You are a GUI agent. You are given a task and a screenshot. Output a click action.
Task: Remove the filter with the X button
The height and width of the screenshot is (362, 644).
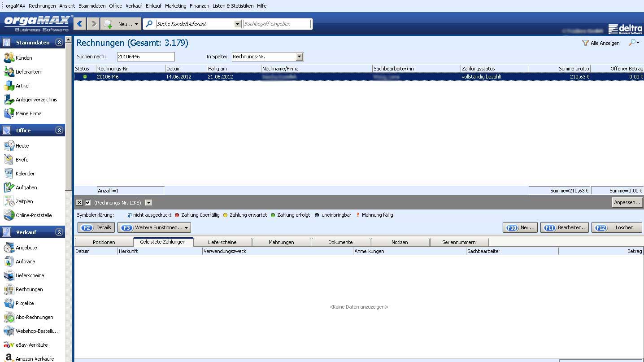(79, 203)
